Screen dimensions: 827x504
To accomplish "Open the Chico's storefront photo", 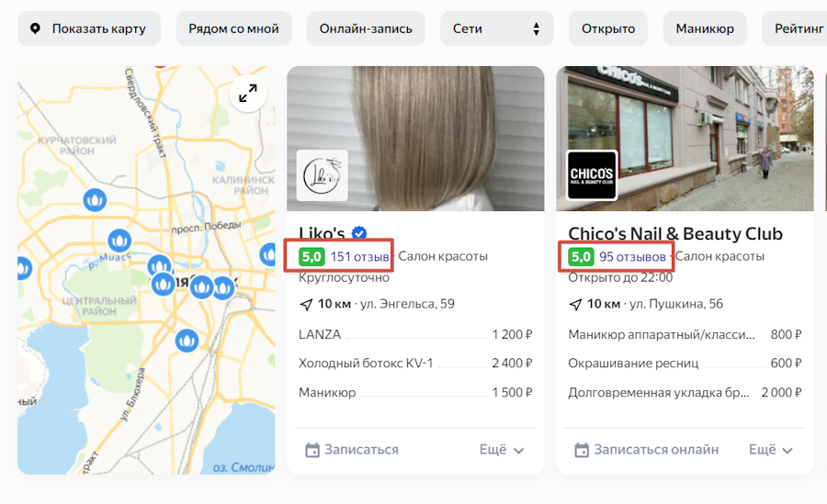I will tap(685, 138).
